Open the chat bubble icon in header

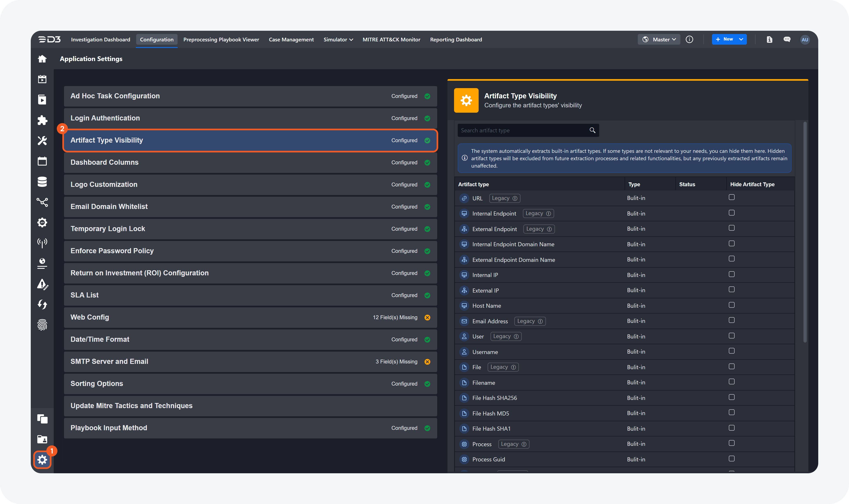tap(787, 39)
